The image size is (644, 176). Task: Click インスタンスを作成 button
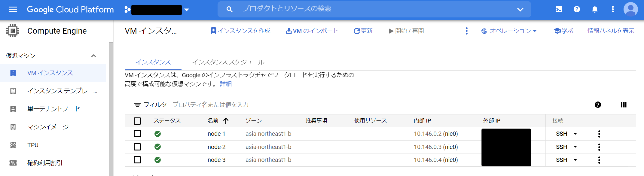tap(240, 31)
